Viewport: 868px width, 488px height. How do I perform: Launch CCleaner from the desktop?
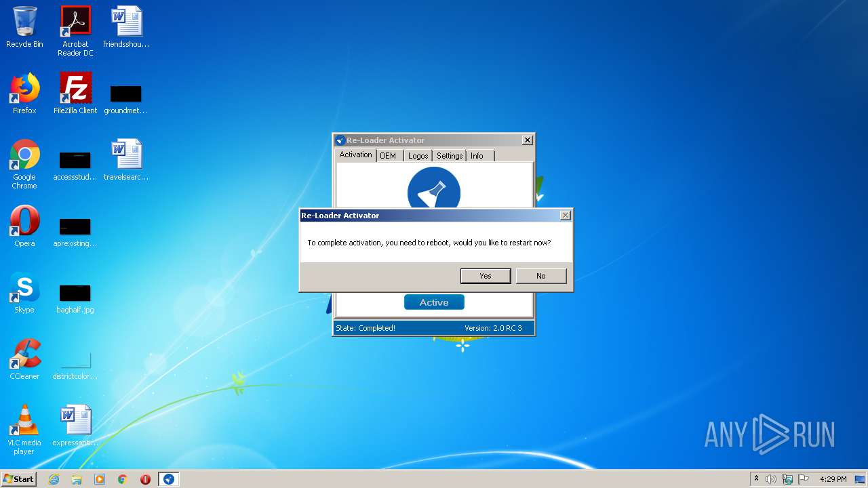[24, 359]
